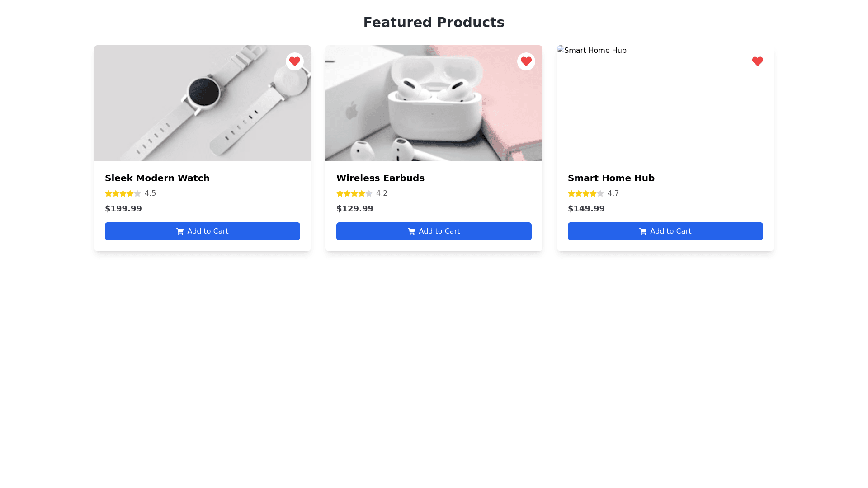Viewport: 868px width, 488px height.
Task: Click the star rating of Wireless Earbuds
Action: (354, 193)
